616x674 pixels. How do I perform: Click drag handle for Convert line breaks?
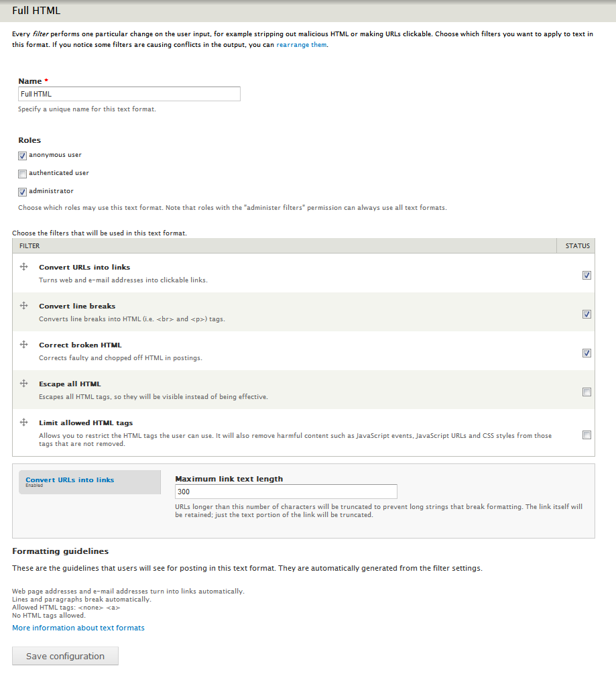click(x=23, y=306)
